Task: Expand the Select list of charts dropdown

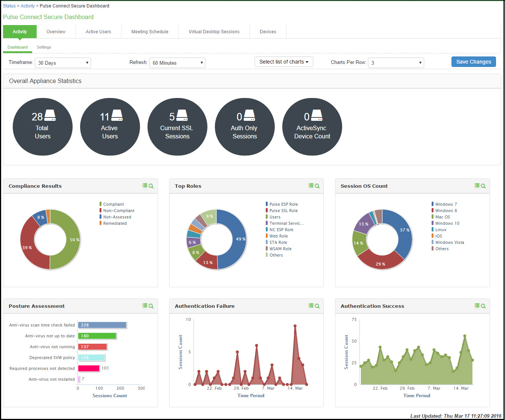Action: pyautogui.click(x=284, y=62)
